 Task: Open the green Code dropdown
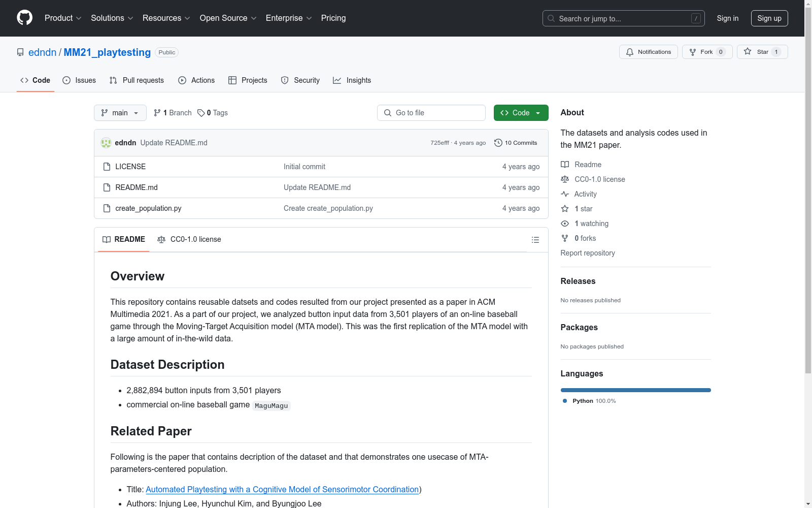point(521,113)
